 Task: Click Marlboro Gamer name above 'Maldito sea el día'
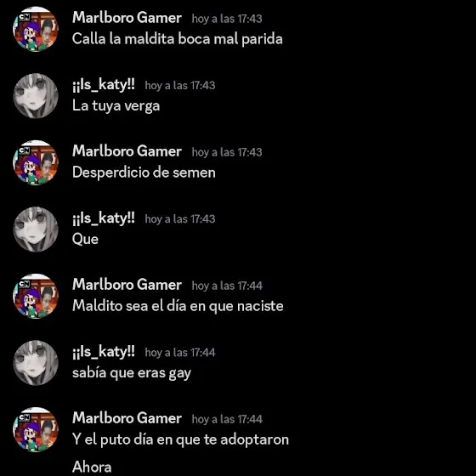(127, 285)
